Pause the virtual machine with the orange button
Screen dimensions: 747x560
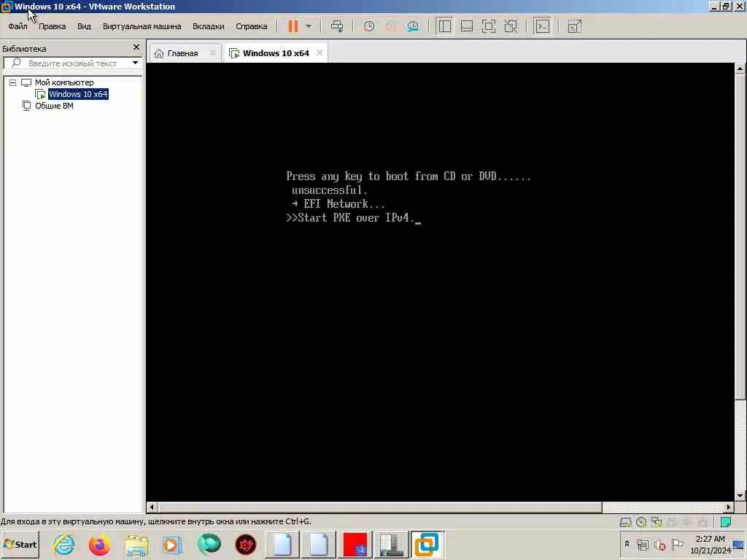(x=293, y=26)
